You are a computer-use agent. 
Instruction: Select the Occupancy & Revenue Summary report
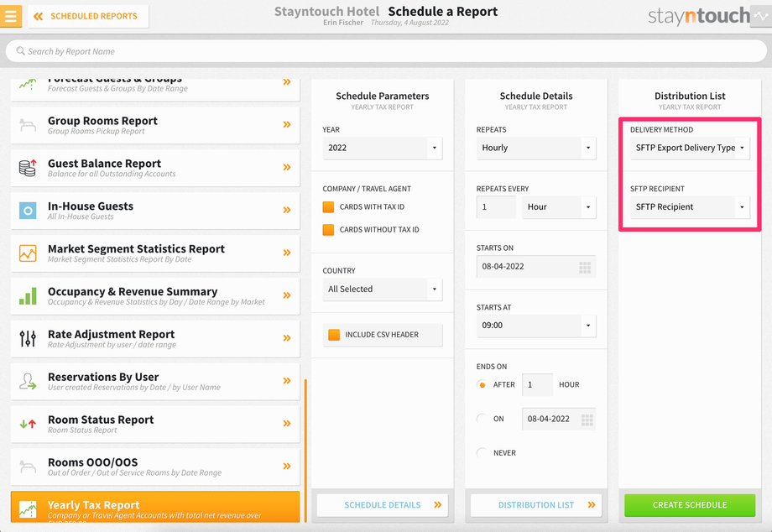pyautogui.click(x=155, y=295)
